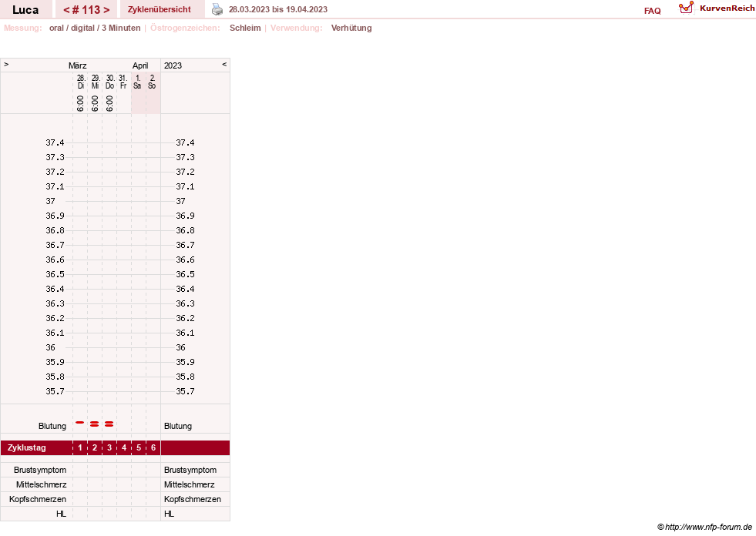Click the cycle number # 113
756x536 pixels.
tap(86, 10)
